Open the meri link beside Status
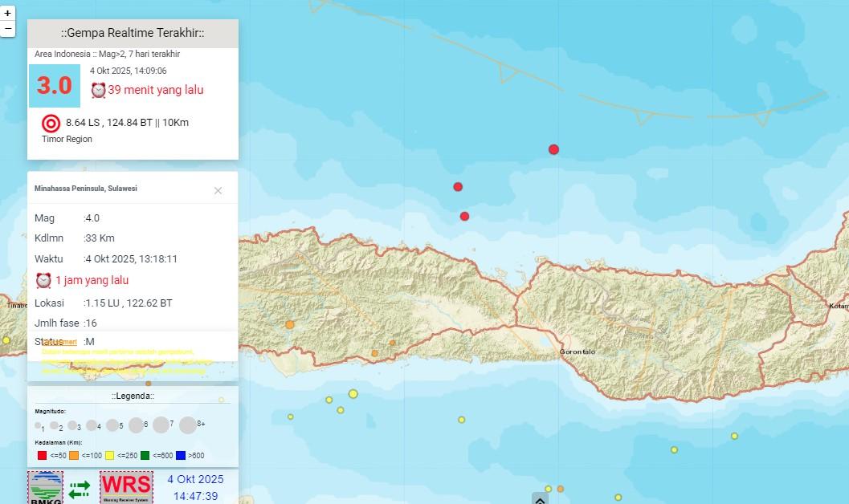 (70, 341)
